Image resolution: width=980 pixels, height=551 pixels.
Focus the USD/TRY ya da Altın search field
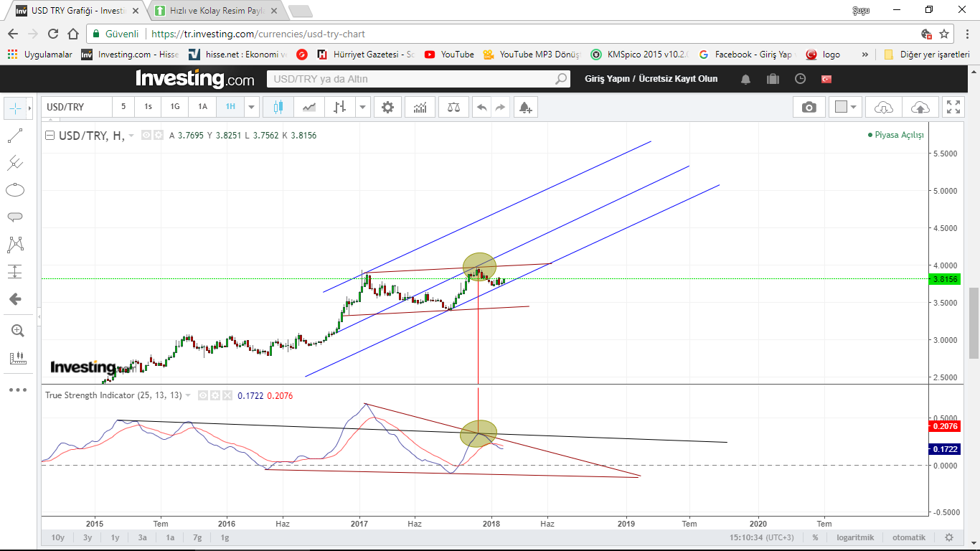click(x=418, y=79)
